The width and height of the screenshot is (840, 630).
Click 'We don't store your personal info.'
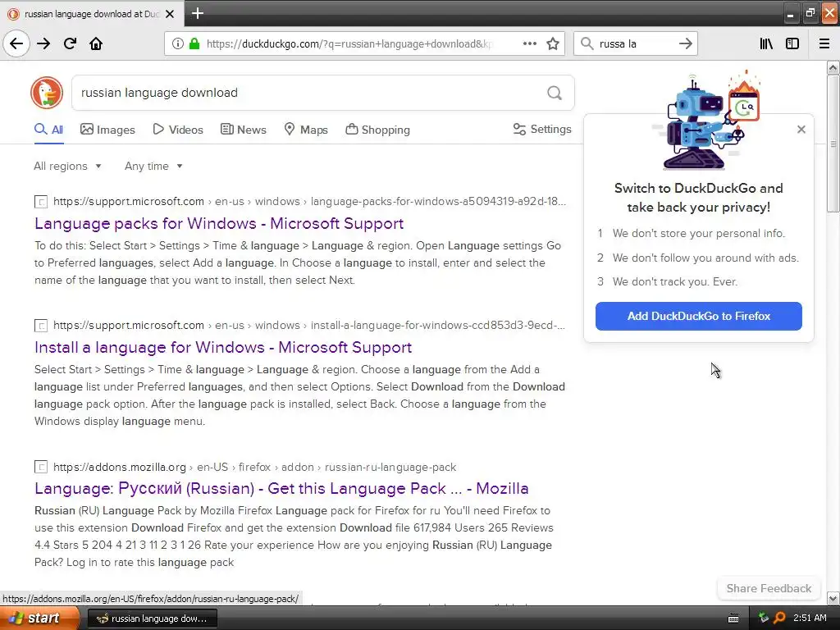[x=699, y=234]
